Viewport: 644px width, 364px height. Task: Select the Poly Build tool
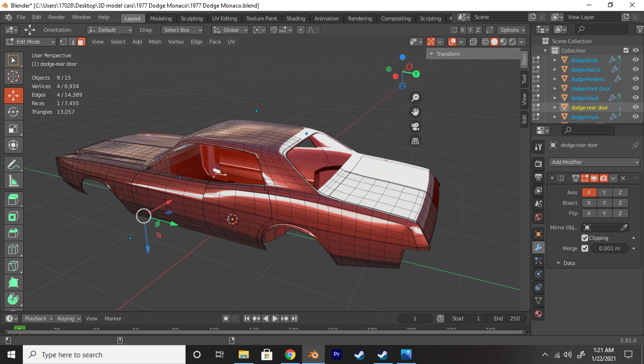13,283
